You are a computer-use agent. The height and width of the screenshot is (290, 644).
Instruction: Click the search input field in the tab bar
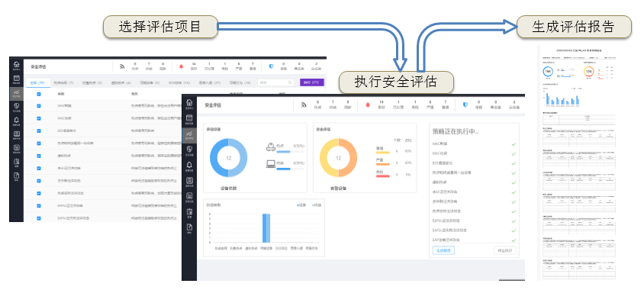click(276, 82)
